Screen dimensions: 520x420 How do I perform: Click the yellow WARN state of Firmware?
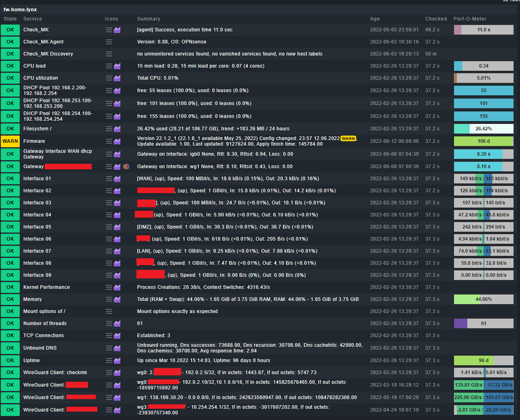(10, 141)
